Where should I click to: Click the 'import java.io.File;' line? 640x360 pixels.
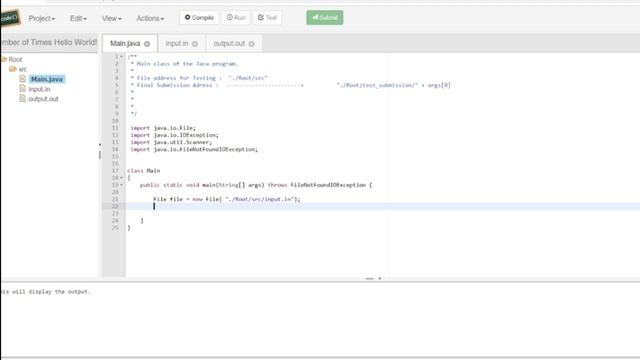point(163,128)
